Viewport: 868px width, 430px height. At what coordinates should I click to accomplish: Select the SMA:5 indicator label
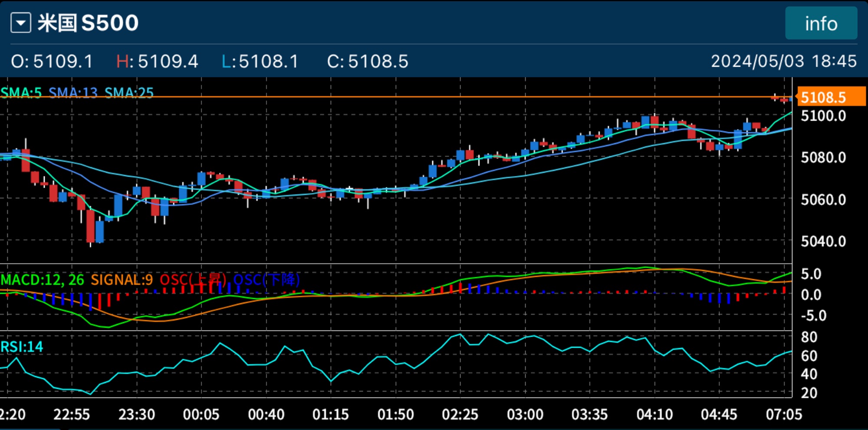pyautogui.click(x=21, y=93)
